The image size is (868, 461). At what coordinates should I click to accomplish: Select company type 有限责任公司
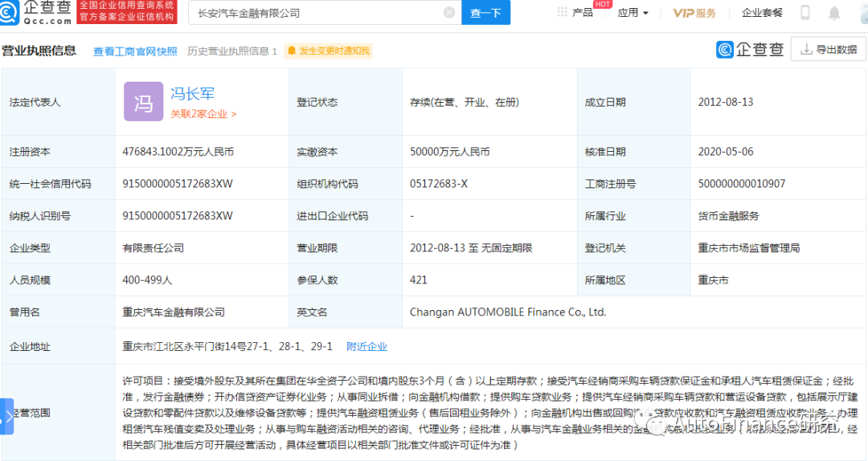point(153,248)
